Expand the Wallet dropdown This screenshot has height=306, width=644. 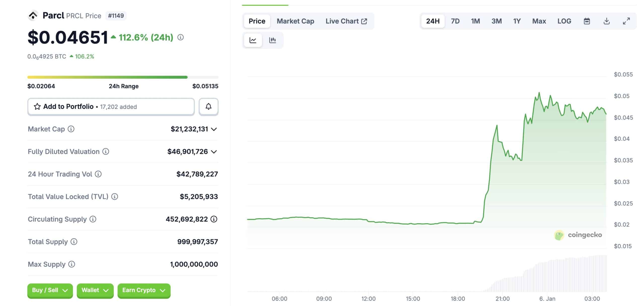pos(95,290)
